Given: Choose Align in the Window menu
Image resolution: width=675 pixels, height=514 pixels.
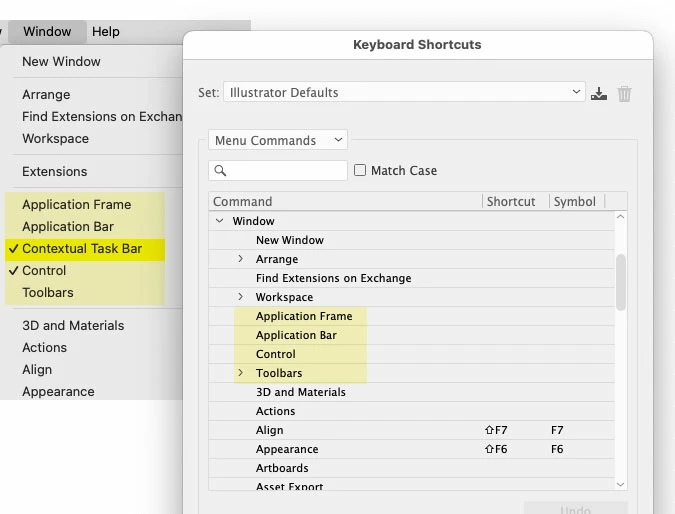Looking at the screenshot, I should tap(37, 370).
